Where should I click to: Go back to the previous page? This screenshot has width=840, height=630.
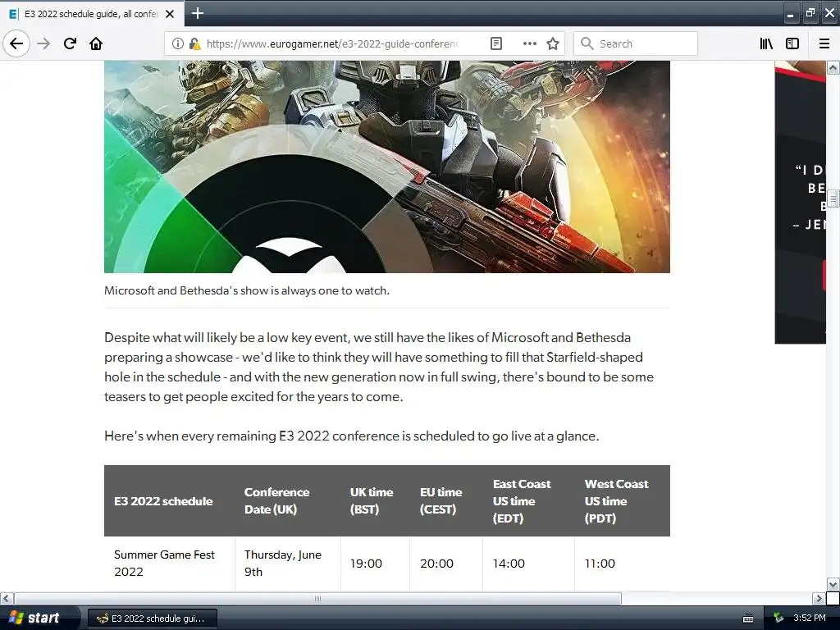(x=16, y=43)
